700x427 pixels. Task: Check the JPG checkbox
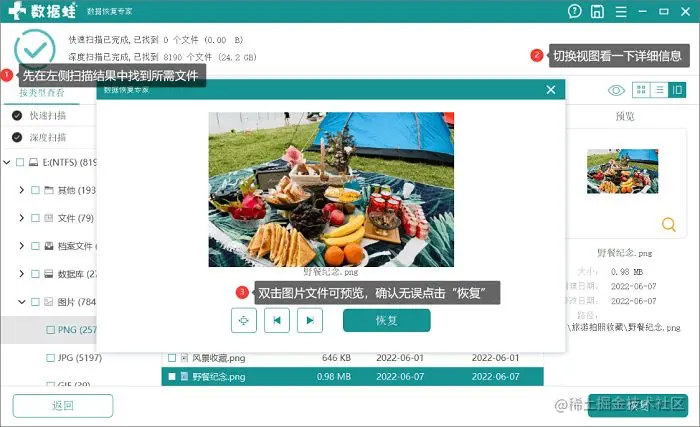[50, 358]
